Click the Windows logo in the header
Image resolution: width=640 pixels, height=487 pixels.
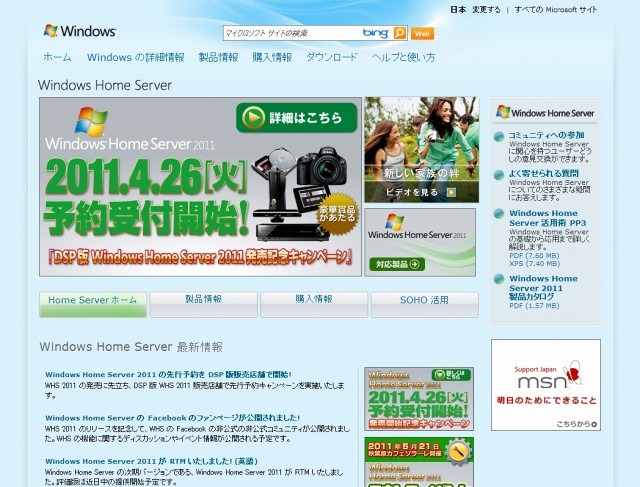click(x=80, y=31)
